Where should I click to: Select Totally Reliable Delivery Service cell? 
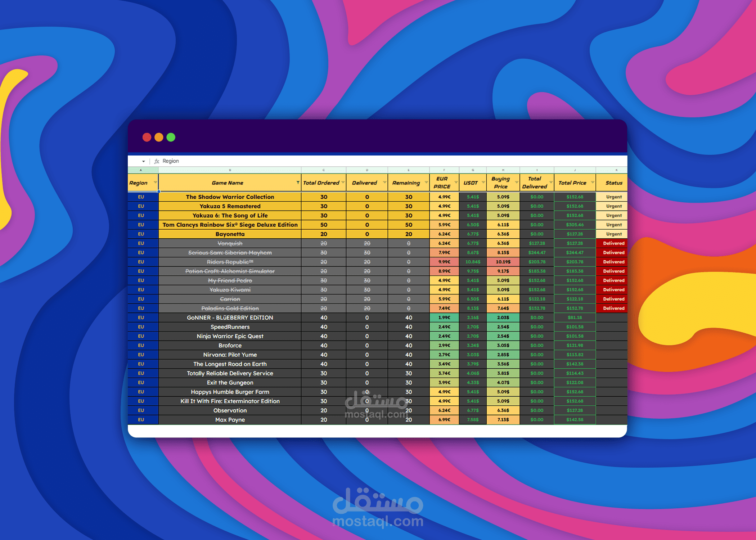pos(230,373)
